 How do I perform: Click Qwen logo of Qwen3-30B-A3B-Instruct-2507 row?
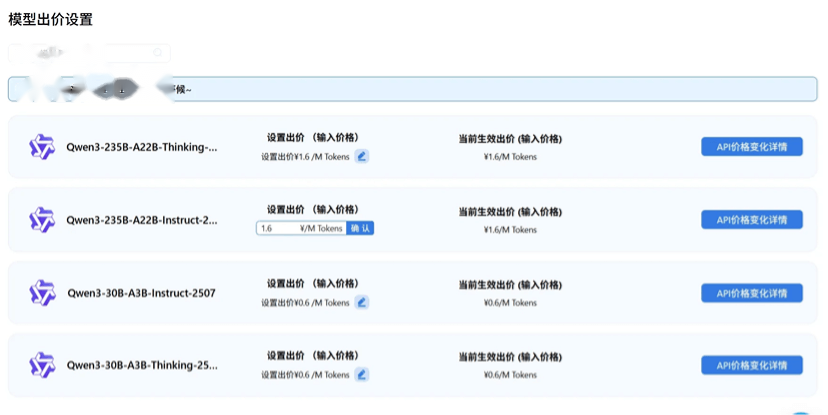(42, 293)
